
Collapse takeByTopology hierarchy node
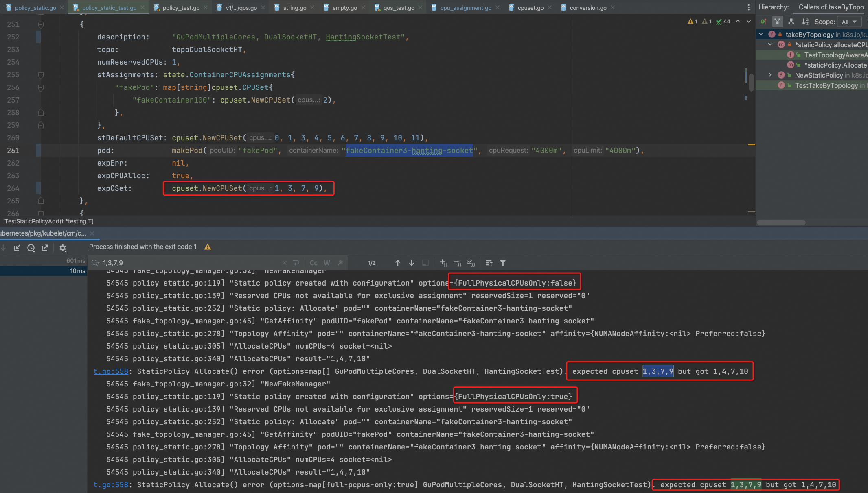[x=761, y=35]
